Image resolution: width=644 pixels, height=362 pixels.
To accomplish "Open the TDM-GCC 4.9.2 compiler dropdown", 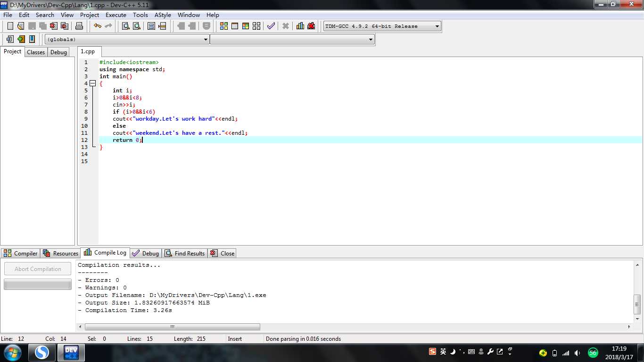I will (x=437, y=26).
